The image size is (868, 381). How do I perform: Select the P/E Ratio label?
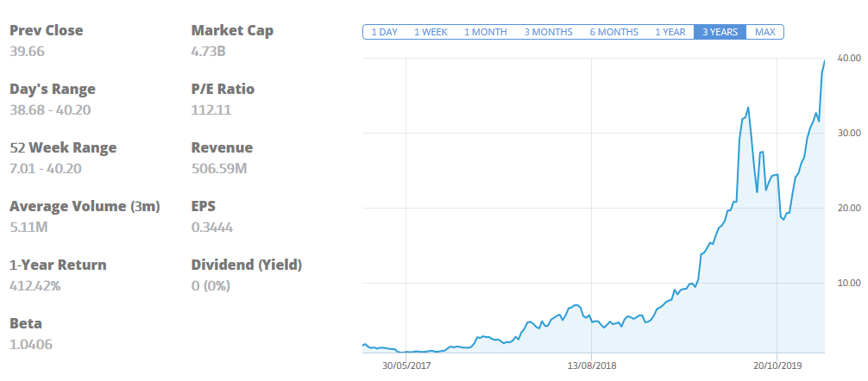pyautogui.click(x=223, y=90)
